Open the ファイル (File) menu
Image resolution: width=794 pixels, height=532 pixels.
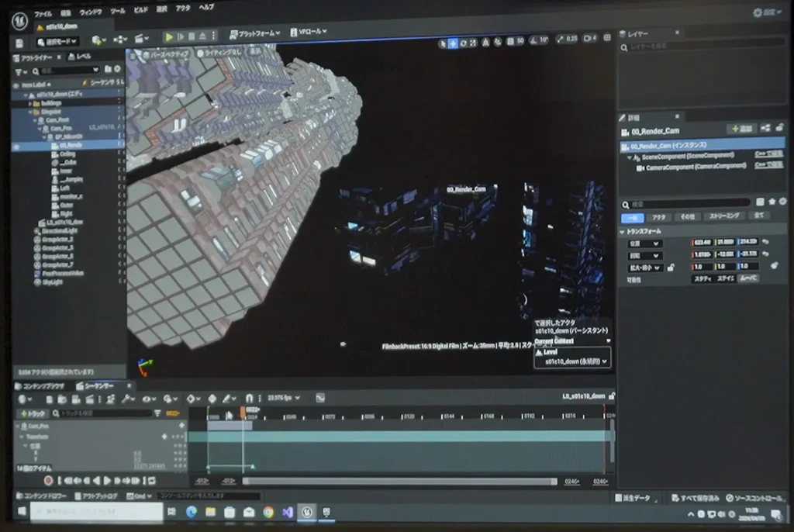coord(43,13)
